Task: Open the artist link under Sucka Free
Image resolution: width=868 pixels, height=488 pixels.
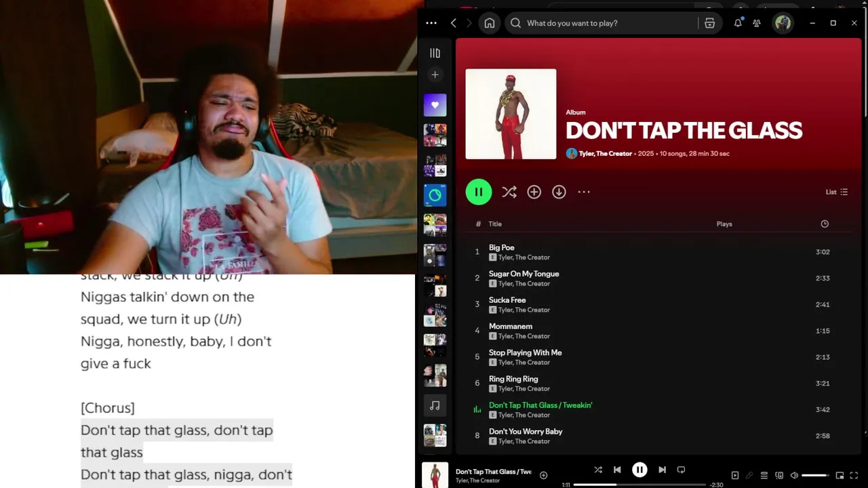Action: [524, 310]
